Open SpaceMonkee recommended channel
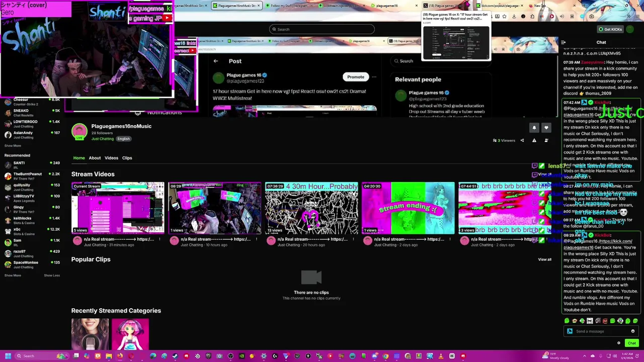 pos(31,264)
